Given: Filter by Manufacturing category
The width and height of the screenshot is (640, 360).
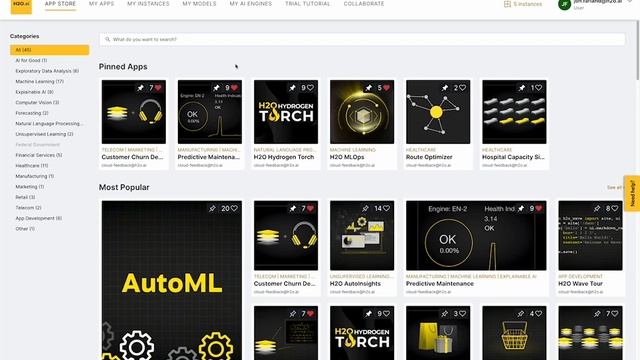Looking at the screenshot, I should point(35,176).
